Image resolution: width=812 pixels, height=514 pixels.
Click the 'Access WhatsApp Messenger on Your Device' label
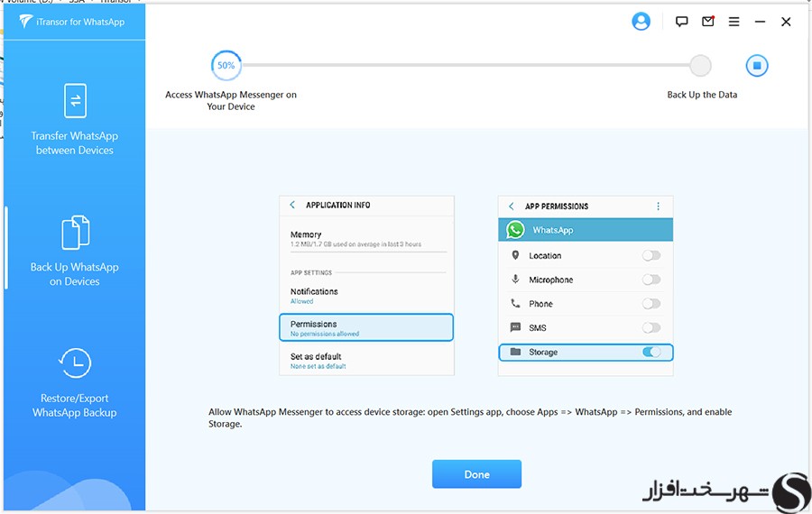coord(231,100)
